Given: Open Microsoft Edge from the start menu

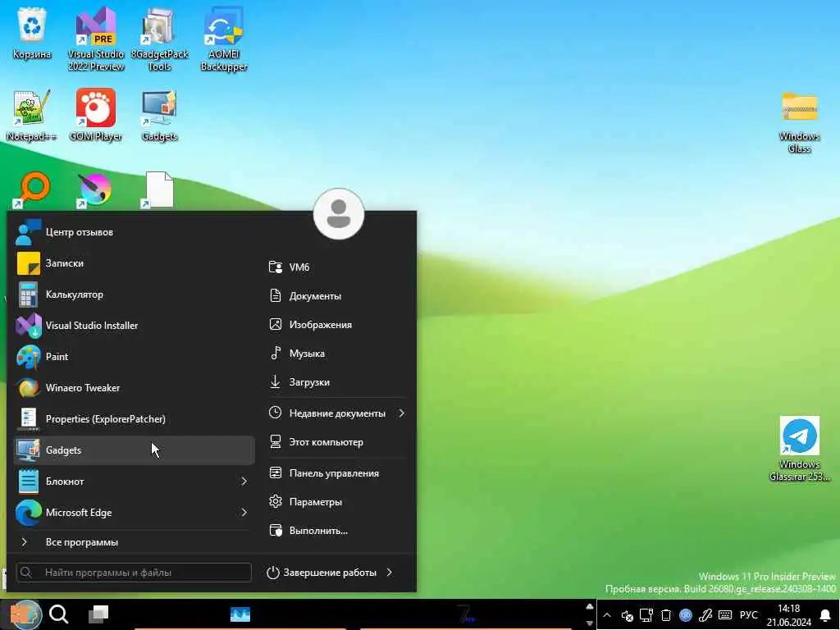Looking at the screenshot, I should tap(125, 512).
